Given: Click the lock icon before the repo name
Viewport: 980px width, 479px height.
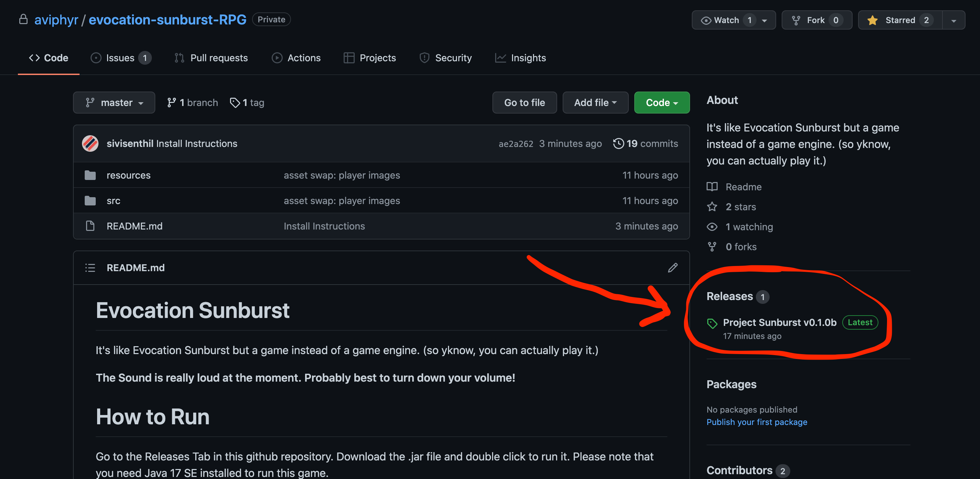Looking at the screenshot, I should pos(23,19).
